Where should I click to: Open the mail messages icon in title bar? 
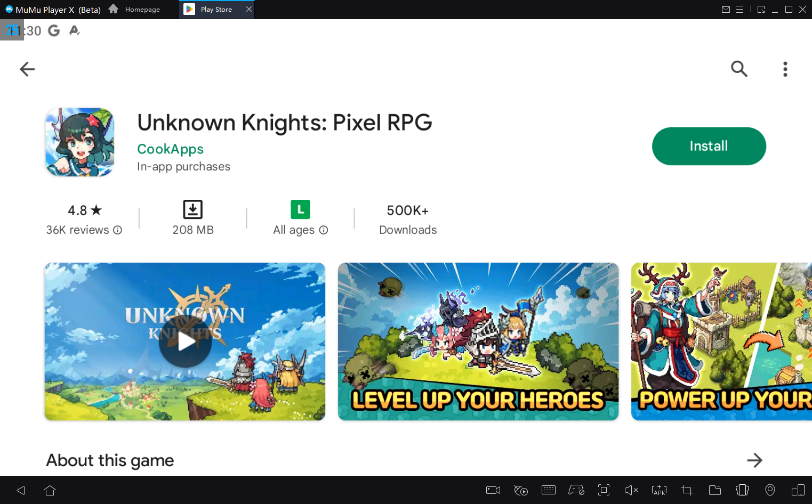tap(726, 10)
